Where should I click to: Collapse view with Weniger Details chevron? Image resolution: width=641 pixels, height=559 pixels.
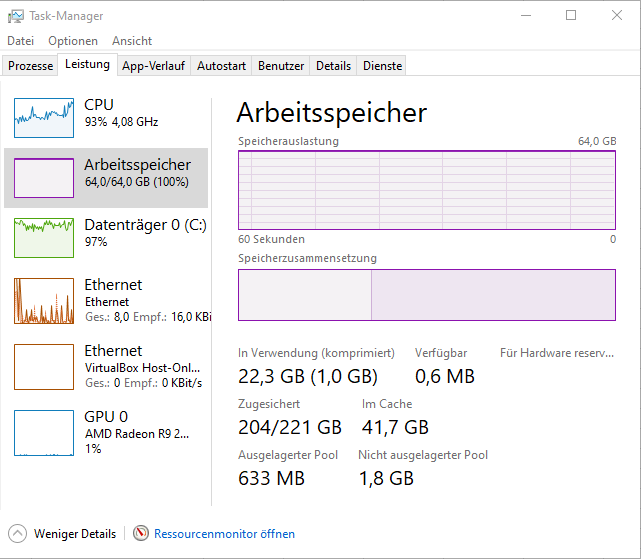click(17, 534)
